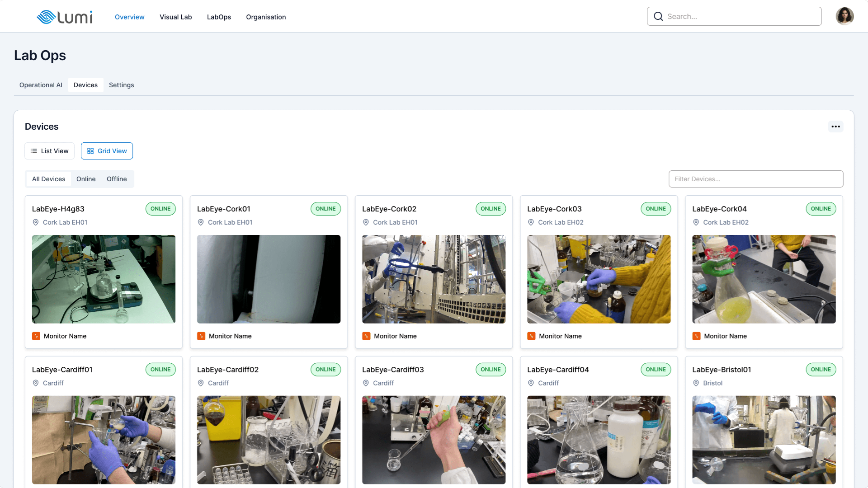
Task: Show only Offline devices
Action: [117, 179]
